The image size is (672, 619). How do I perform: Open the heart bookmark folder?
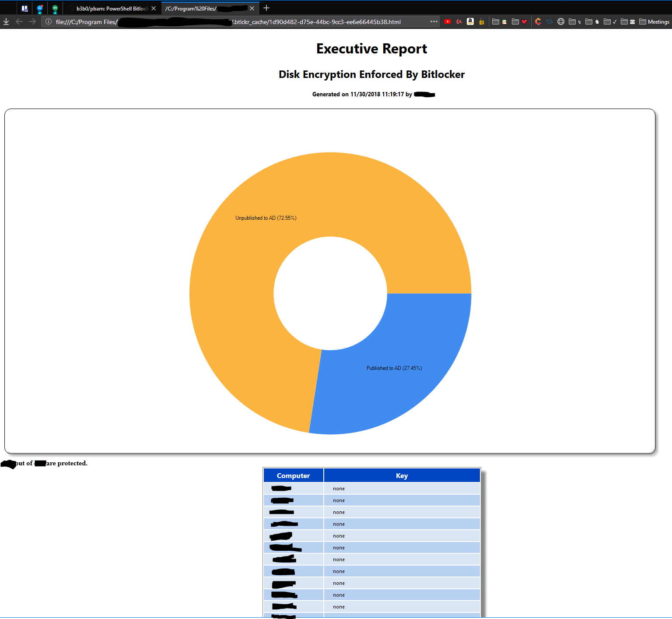519,21
